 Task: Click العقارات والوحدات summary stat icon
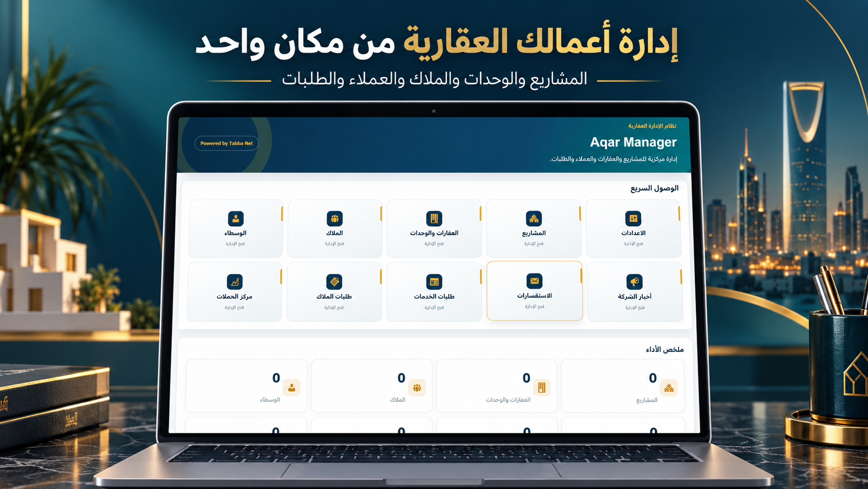pyautogui.click(x=541, y=388)
